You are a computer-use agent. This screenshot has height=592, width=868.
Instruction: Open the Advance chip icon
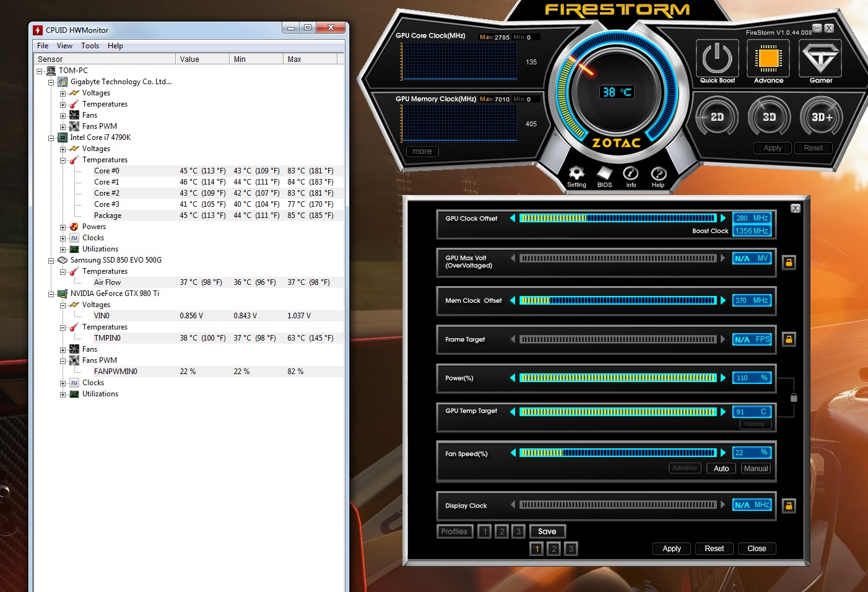click(x=768, y=58)
